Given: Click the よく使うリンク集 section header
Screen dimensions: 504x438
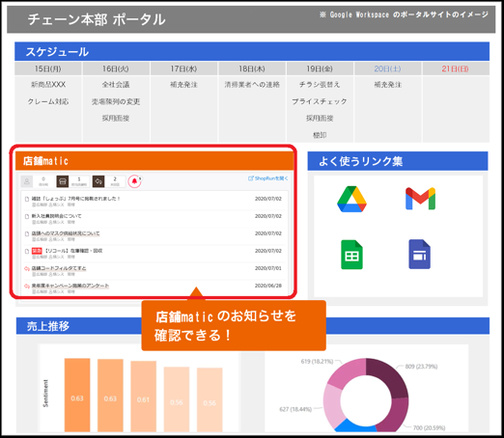Looking at the screenshot, I should (398, 161).
